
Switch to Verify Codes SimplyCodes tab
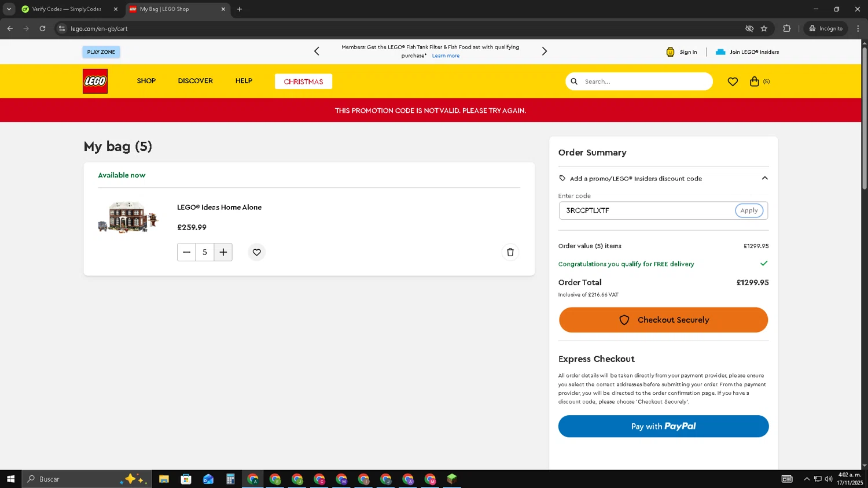[x=67, y=9]
